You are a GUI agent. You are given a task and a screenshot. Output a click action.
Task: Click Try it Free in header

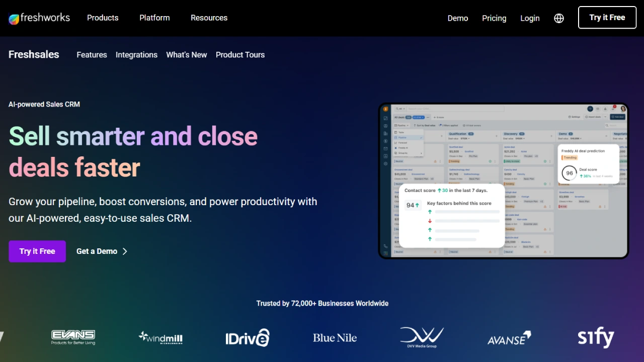pos(607,18)
